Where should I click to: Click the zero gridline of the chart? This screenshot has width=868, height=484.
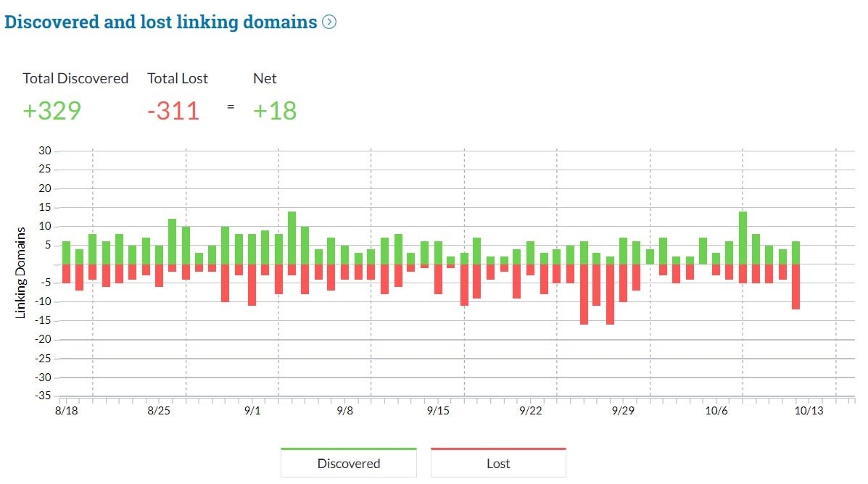(435, 263)
